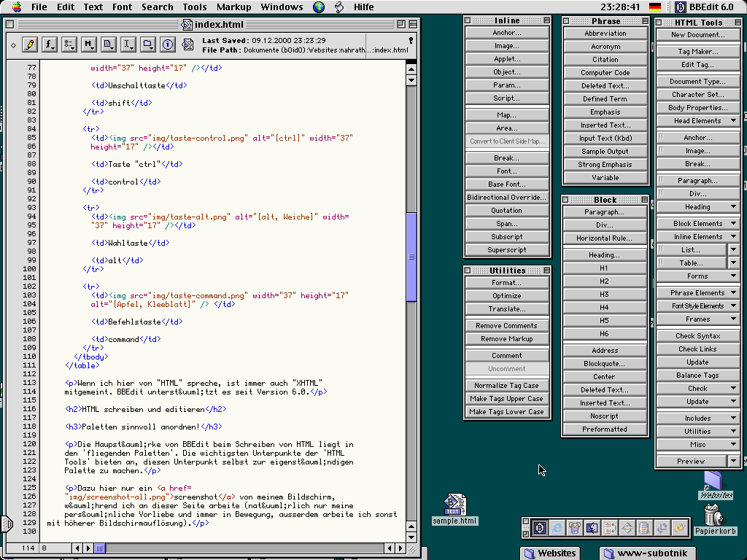Launch Internet Explorer from launcher strip
The height and width of the screenshot is (560, 747).
(x=557, y=528)
